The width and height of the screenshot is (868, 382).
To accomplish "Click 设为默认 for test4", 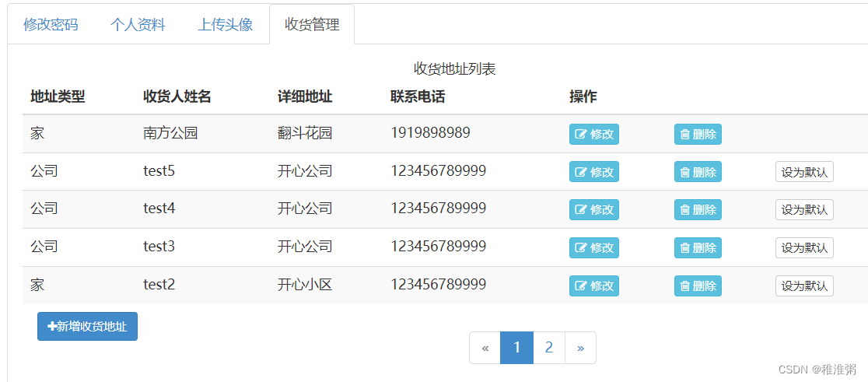I will (804, 210).
